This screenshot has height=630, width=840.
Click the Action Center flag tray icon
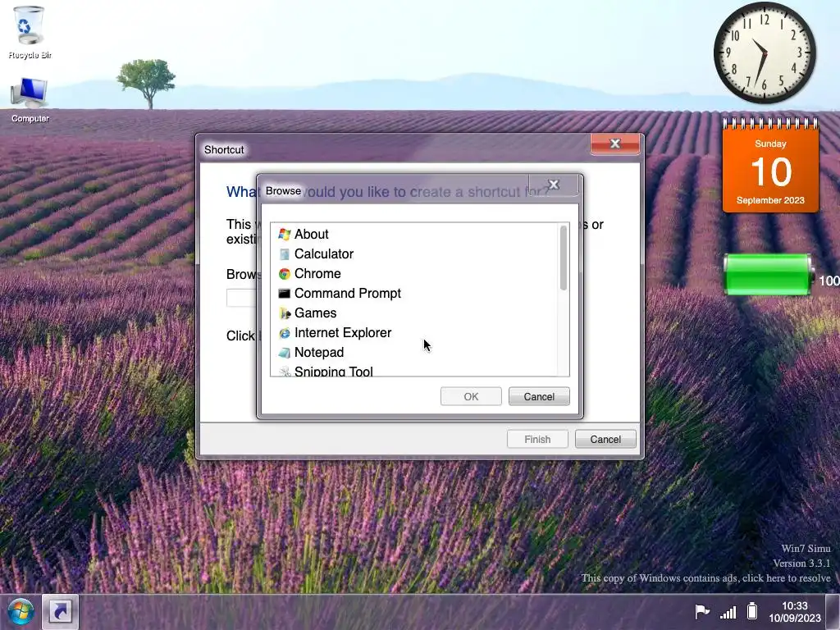point(702,610)
